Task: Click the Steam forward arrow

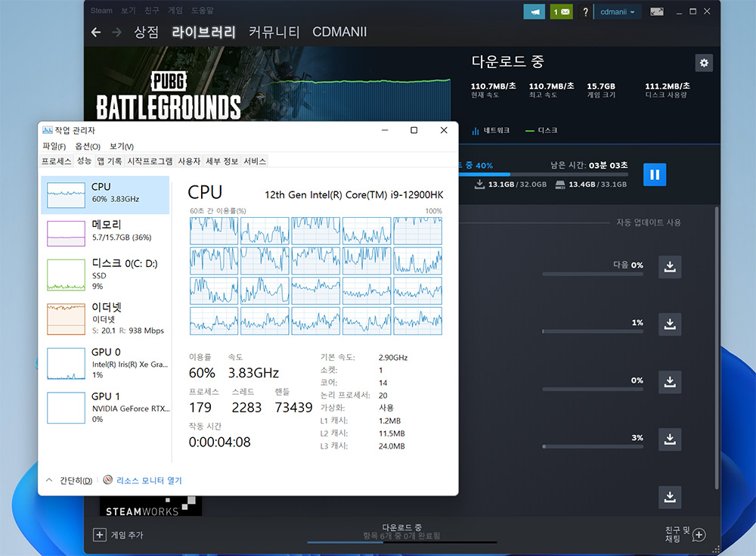Action: [x=116, y=33]
